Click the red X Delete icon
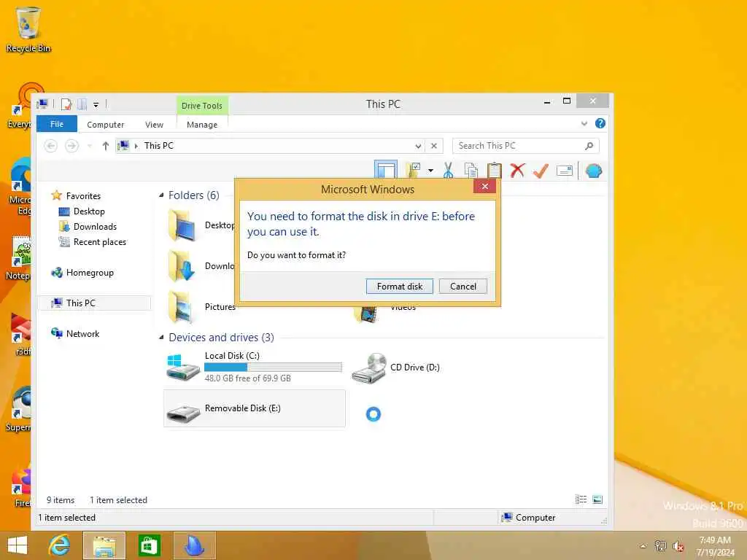747x560 pixels. [x=517, y=170]
